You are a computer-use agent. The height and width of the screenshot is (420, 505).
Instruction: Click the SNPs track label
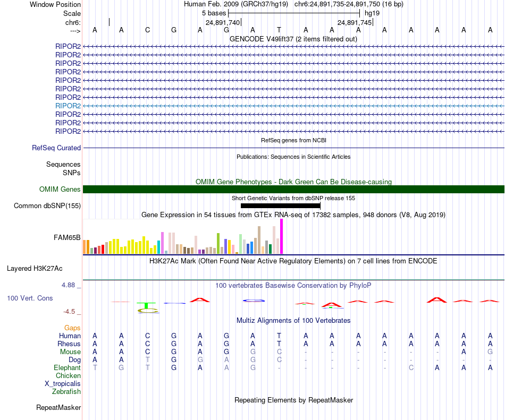[x=72, y=173]
